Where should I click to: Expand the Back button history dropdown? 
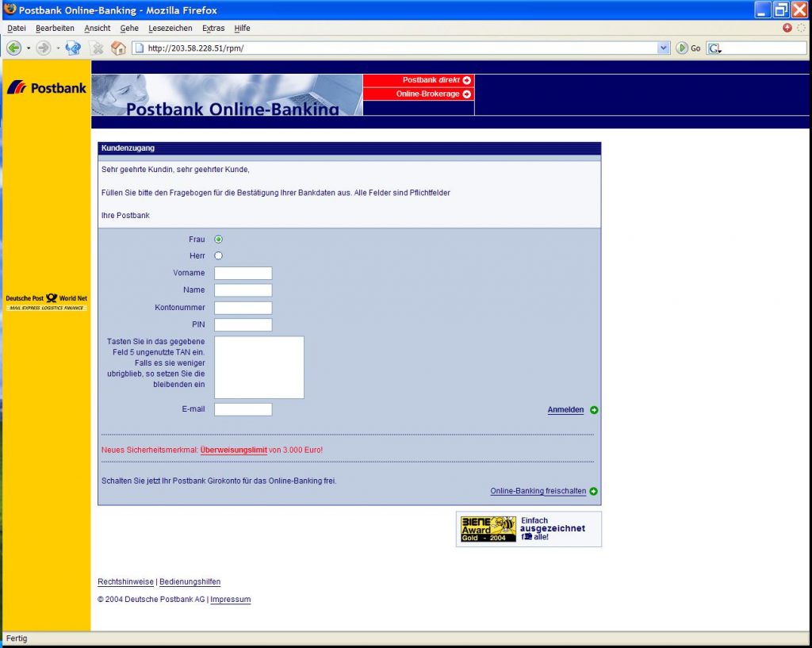coord(29,48)
